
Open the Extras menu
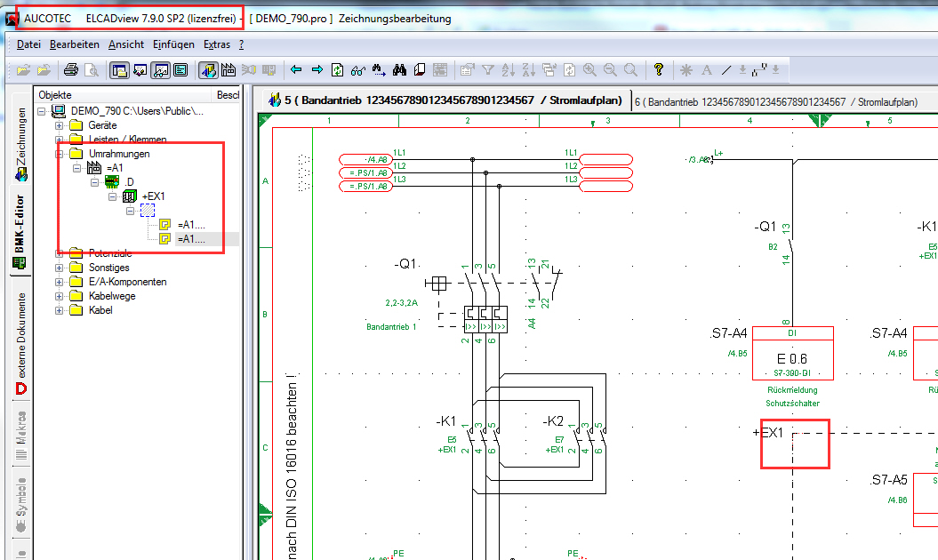pos(217,44)
